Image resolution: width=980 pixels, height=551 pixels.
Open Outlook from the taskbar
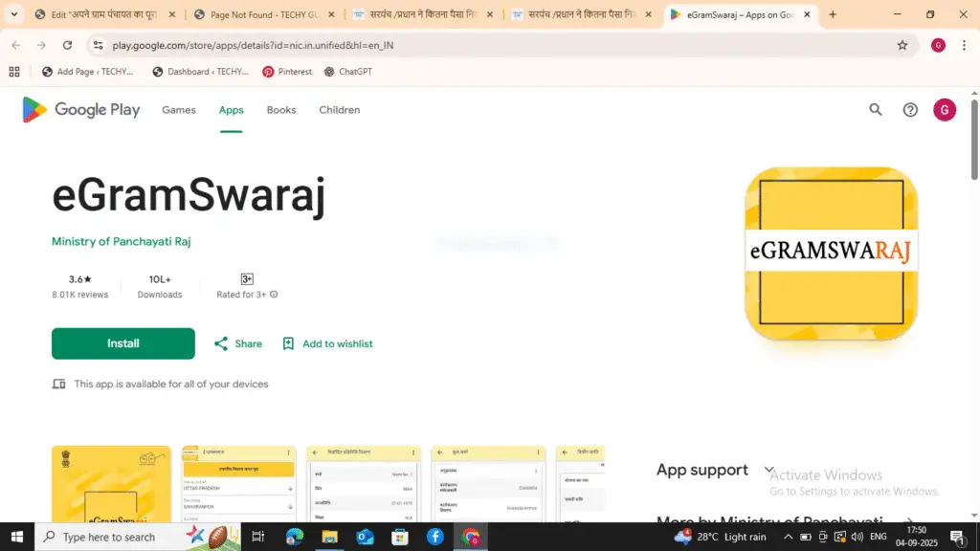point(365,537)
